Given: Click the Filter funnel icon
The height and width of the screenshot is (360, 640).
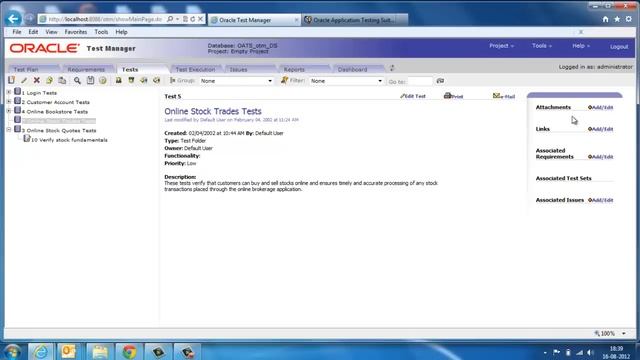Looking at the screenshot, I should [284, 80].
